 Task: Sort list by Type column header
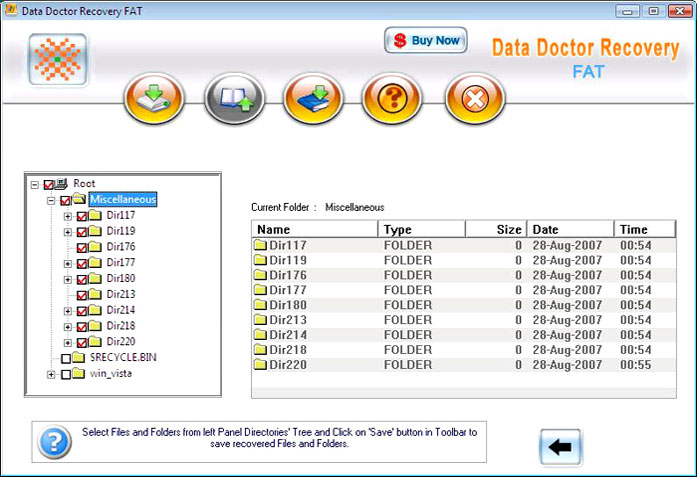421,229
